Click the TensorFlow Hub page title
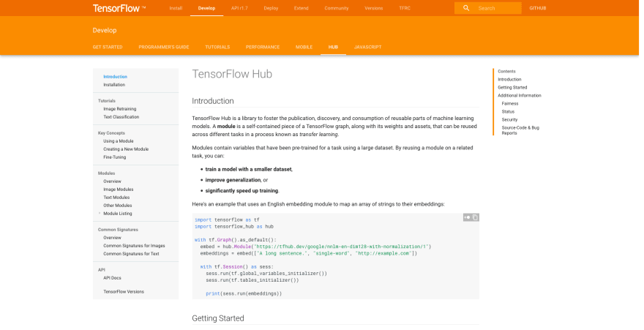Image resolution: width=644 pixels, height=330 pixels. [232, 75]
